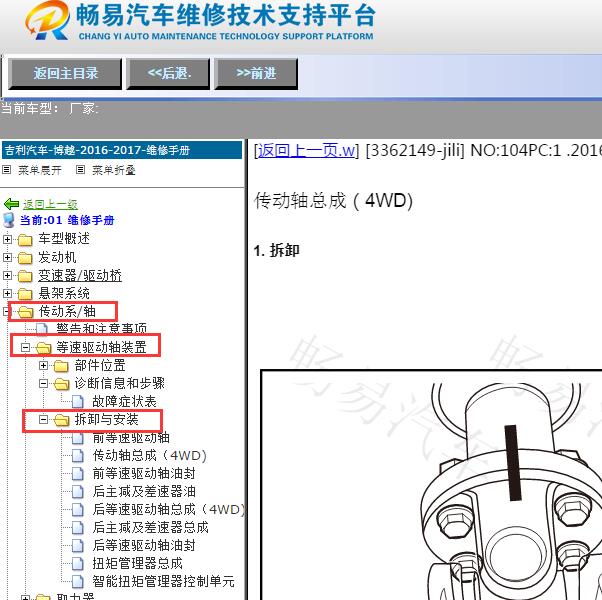Go back with the <<后退 button

pos(168,74)
